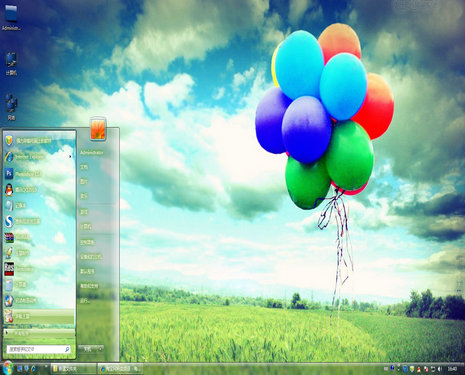Click the user account picture thumbnail
The image size is (465, 375).
tap(98, 129)
